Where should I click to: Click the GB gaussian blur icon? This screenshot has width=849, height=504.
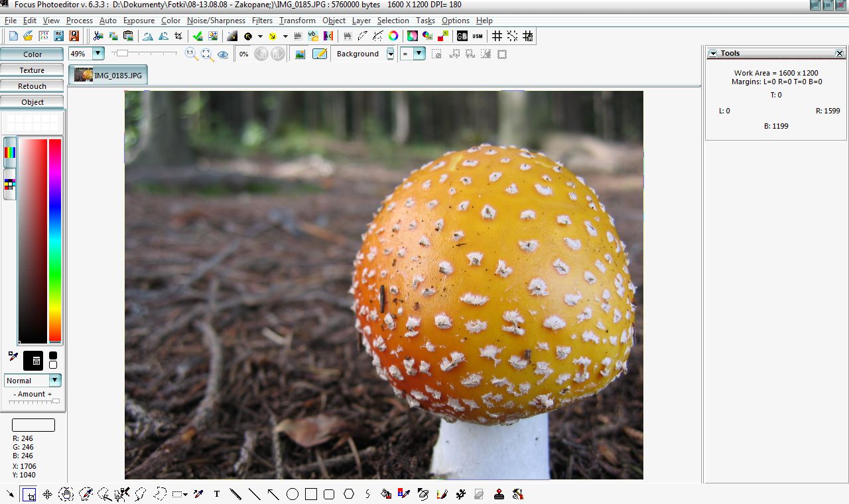pyautogui.click(x=462, y=36)
